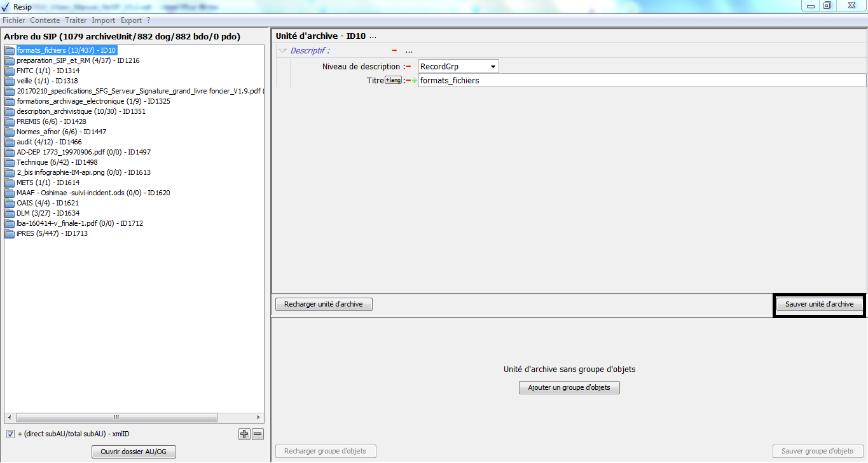
Task: Open the Fichier menu
Action: coord(13,20)
